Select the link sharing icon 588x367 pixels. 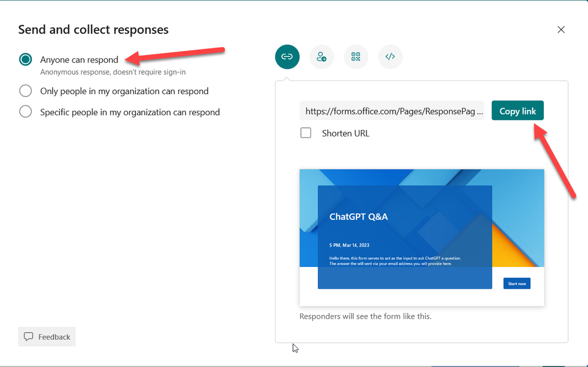coord(287,57)
